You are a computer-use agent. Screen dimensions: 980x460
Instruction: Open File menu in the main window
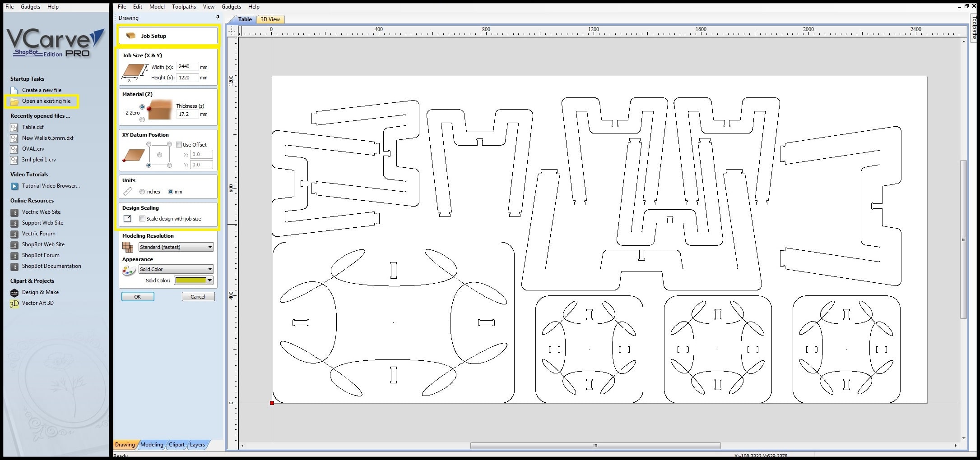pyautogui.click(x=122, y=7)
